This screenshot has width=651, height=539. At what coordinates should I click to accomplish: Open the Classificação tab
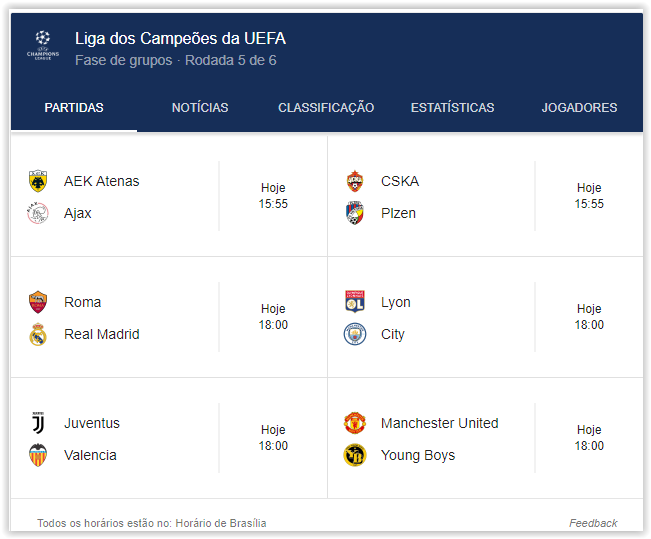326,108
